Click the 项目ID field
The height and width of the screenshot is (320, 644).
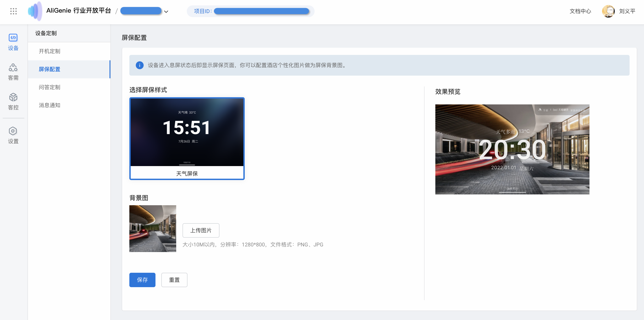click(251, 11)
